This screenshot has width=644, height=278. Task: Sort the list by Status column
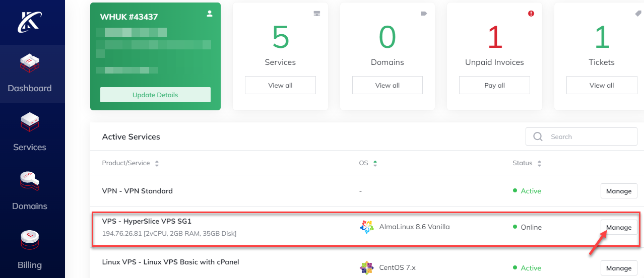tap(539, 164)
